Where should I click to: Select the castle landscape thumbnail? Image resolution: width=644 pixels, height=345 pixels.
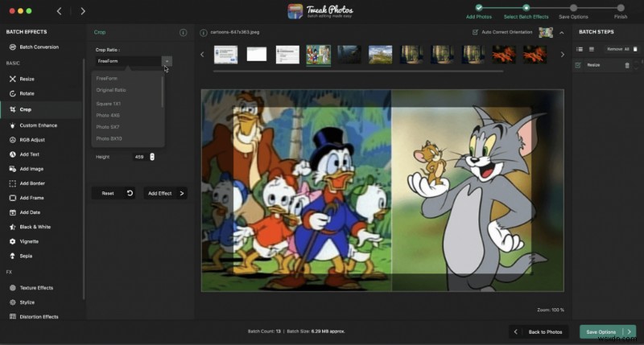(x=380, y=54)
